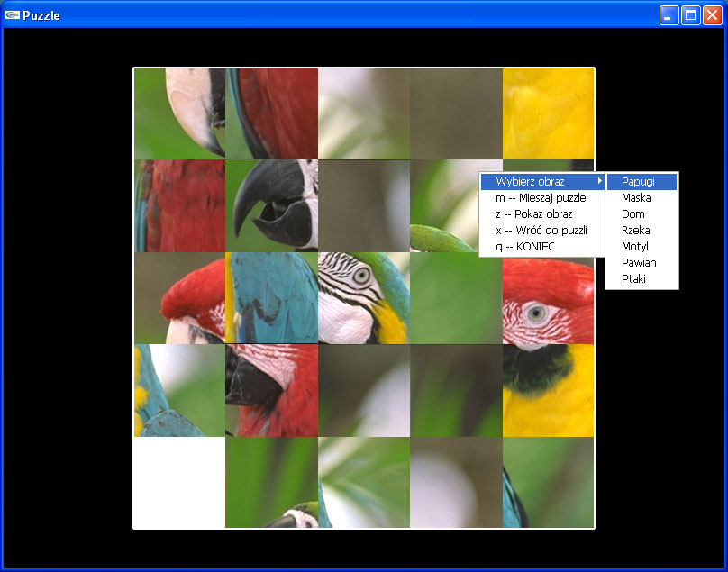This screenshot has width=728, height=572.
Task: Click the black beak puzzle tile
Action: click(271, 205)
